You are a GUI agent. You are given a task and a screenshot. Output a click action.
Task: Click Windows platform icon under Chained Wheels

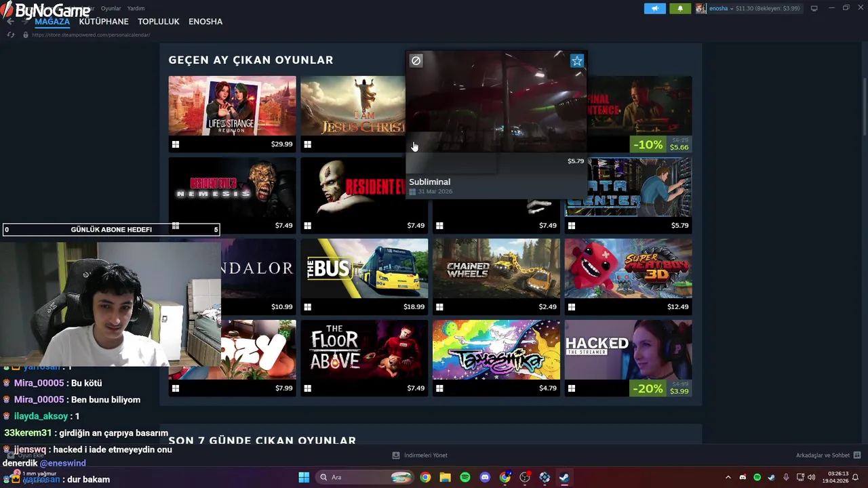coord(439,307)
